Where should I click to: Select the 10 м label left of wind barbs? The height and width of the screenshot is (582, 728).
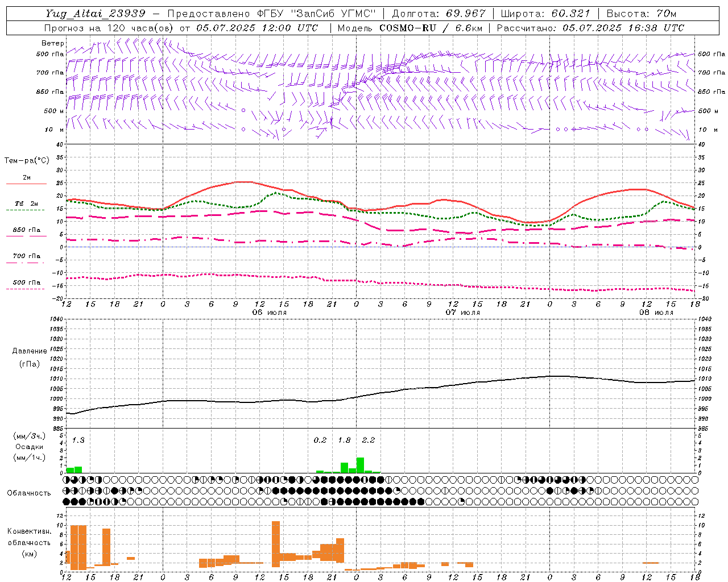[54, 130]
